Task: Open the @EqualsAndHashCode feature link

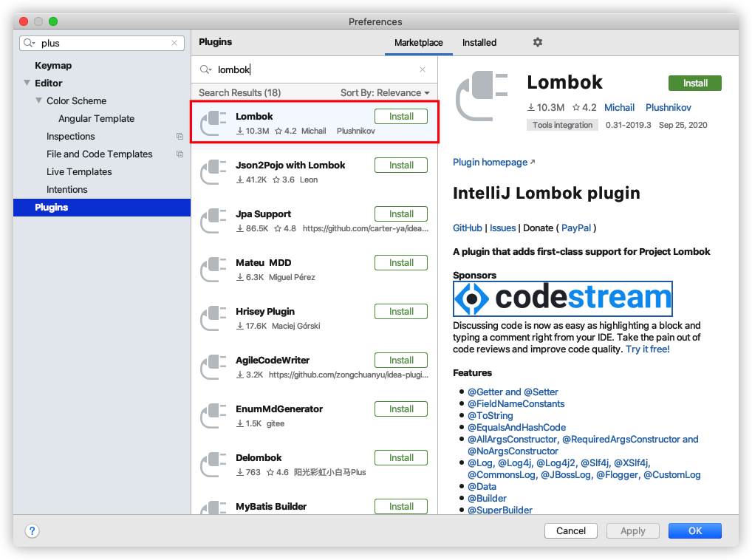Action: point(516,427)
